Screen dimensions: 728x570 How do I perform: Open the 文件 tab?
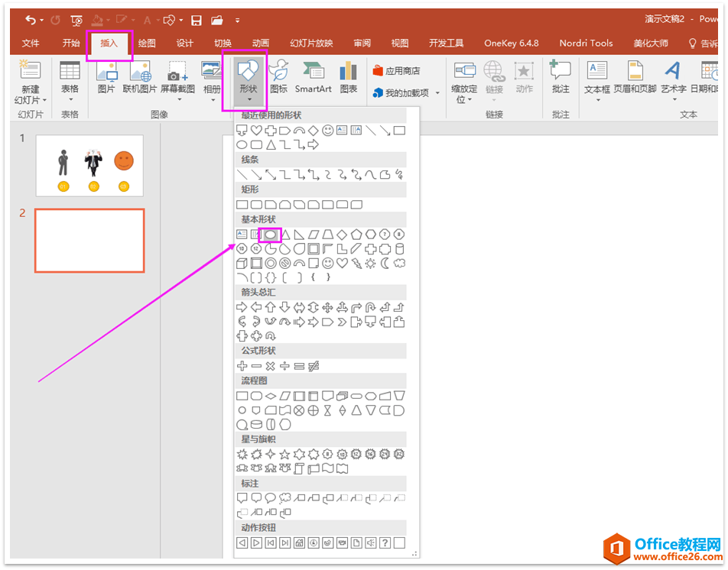click(x=31, y=43)
